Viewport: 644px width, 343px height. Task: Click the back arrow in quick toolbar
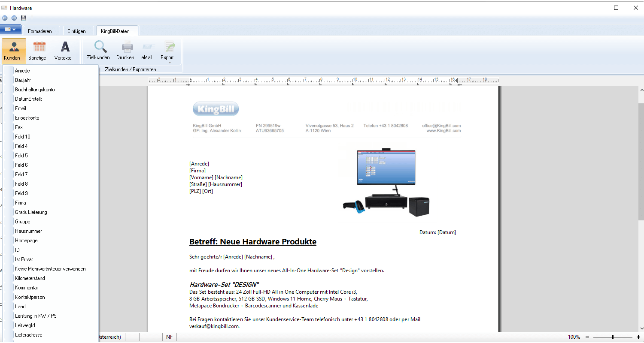[x=5, y=18]
